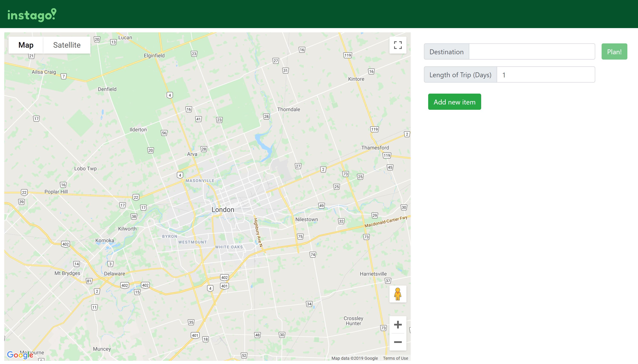Click the Street View pegman icon

pos(398,294)
